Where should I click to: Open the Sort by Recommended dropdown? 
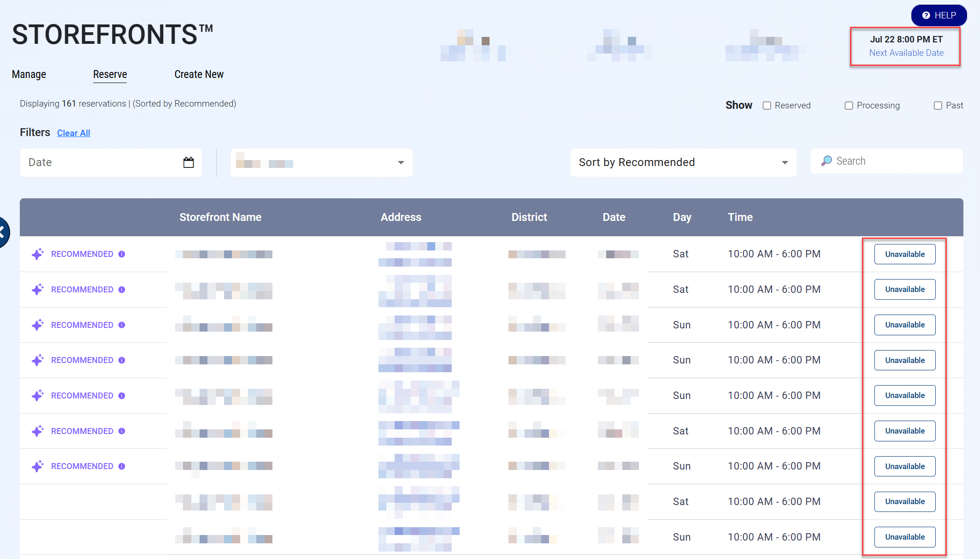[x=683, y=162]
